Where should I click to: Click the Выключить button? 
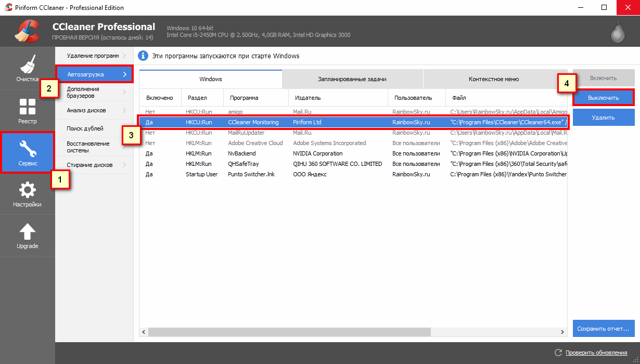(604, 98)
